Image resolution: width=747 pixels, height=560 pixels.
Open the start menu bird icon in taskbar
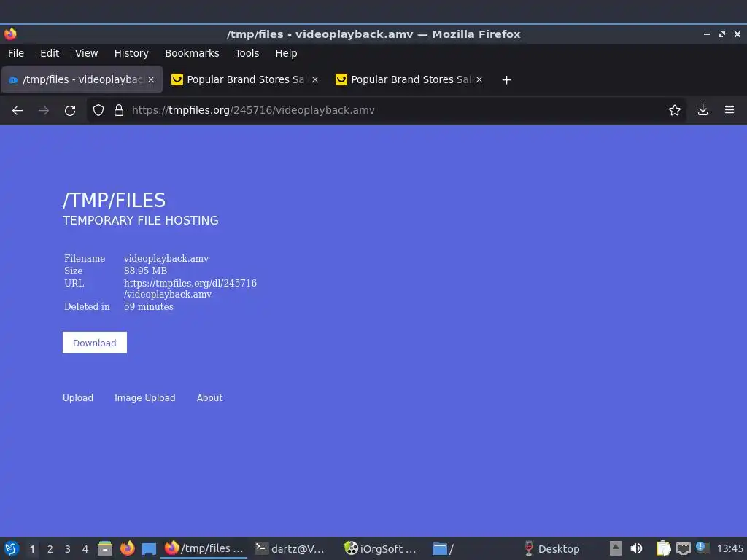pos(12,548)
